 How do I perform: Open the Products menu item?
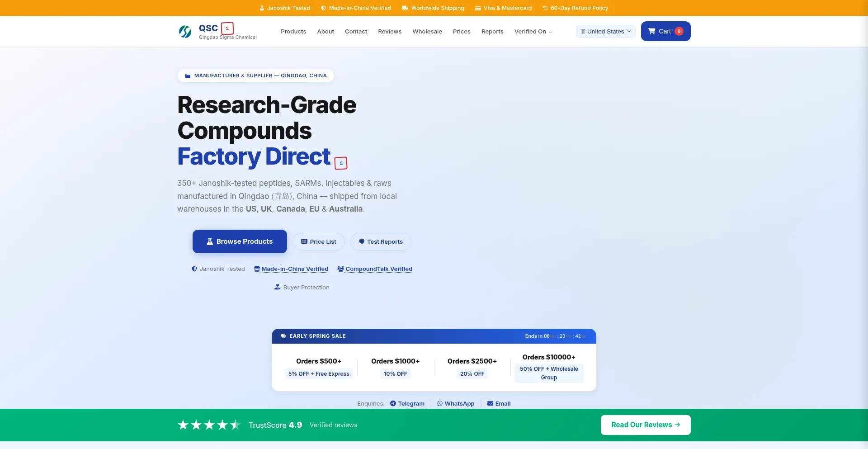point(293,31)
